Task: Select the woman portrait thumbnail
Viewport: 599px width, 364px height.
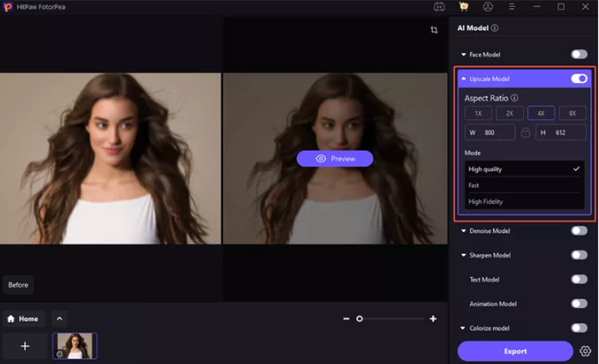Action: pyautogui.click(x=74, y=346)
